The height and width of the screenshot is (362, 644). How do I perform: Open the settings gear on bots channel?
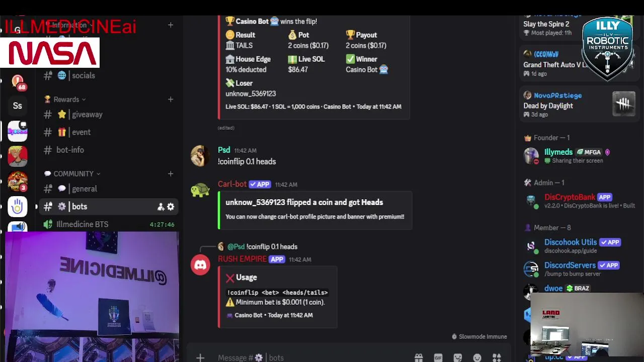(171, 207)
